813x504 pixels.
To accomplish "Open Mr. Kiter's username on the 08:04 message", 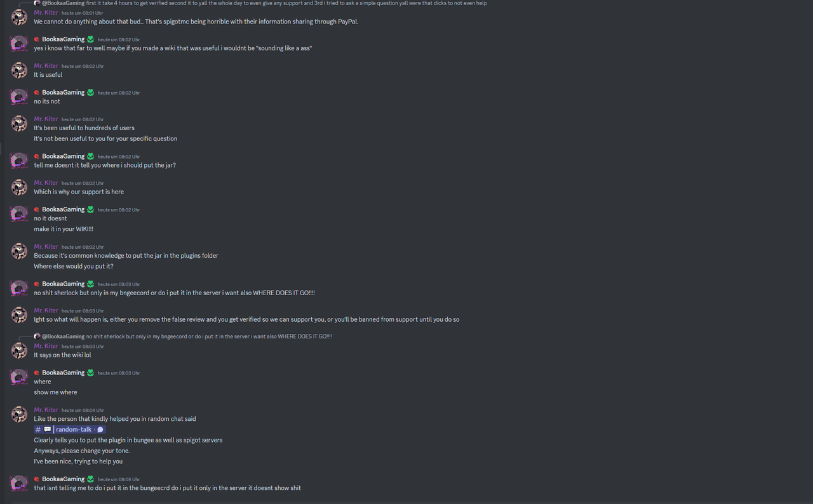I will pos(46,410).
